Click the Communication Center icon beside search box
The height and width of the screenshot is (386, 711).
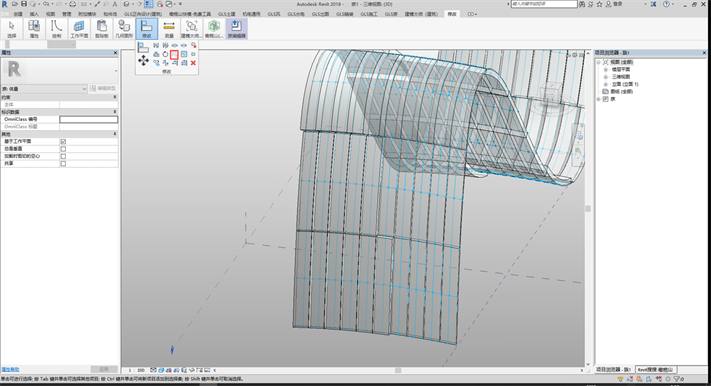(x=591, y=4)
